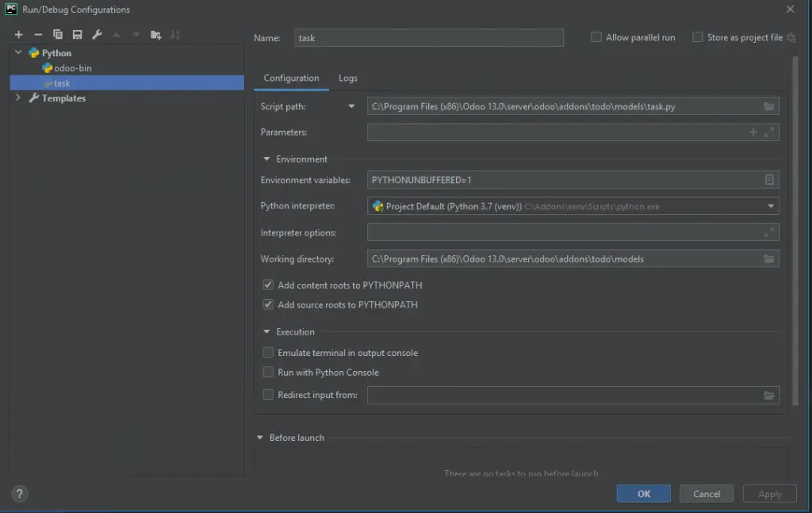
Task: Collapse the Environment section
Action: pyautogui.click(x=266, y=158)
